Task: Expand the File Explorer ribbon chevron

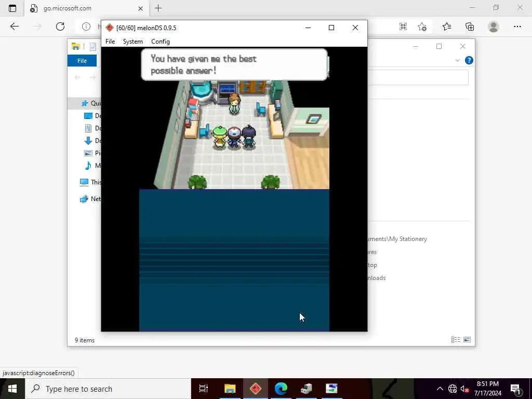Action: tap(457, 60)
